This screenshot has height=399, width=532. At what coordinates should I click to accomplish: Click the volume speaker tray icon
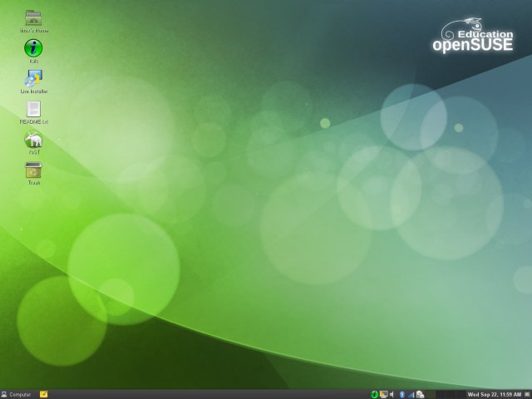click(x=392, y=394)
